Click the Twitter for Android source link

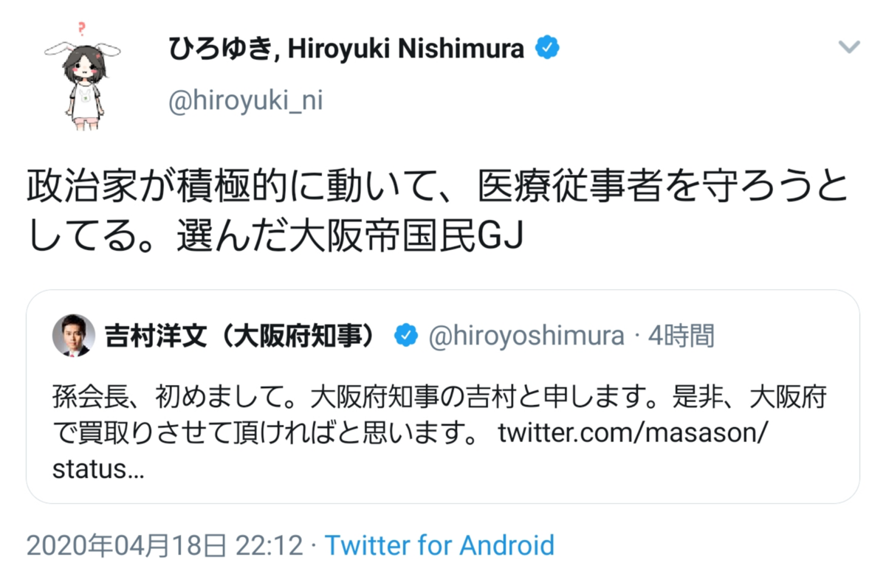pyautogui.click(x=440, y=546)
